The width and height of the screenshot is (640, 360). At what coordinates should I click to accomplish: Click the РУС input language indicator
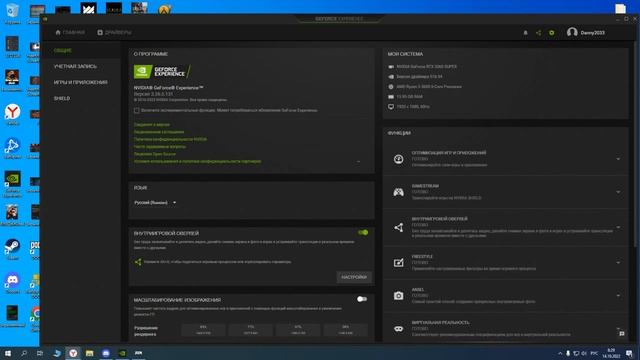click(594, 353)
